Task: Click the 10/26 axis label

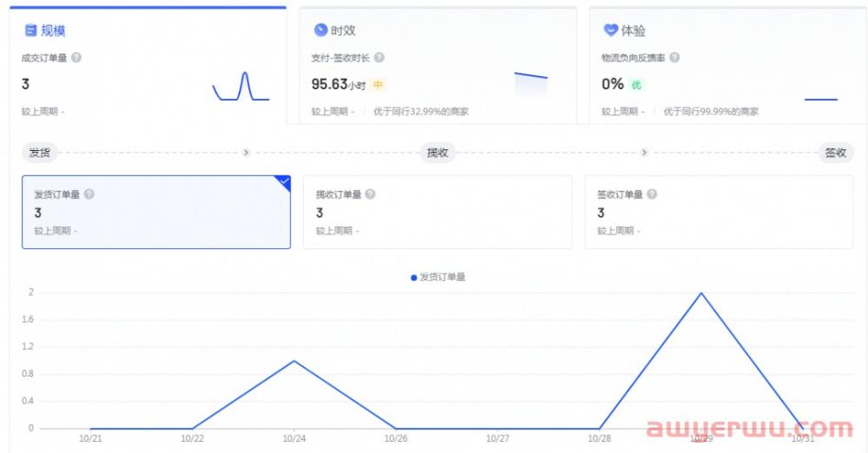Action: (x=396, y=438)
